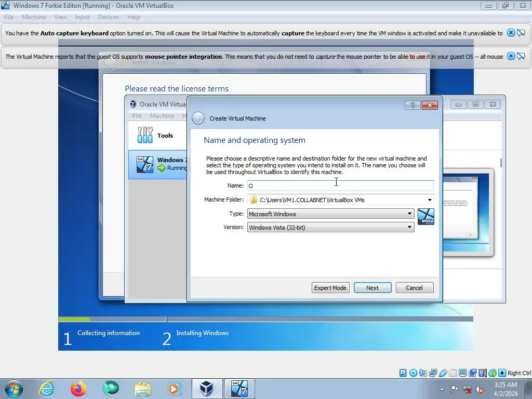Switch to Windows 7 VM taskbar button
The height and width of the screenshot is (399, 532).
239,389
